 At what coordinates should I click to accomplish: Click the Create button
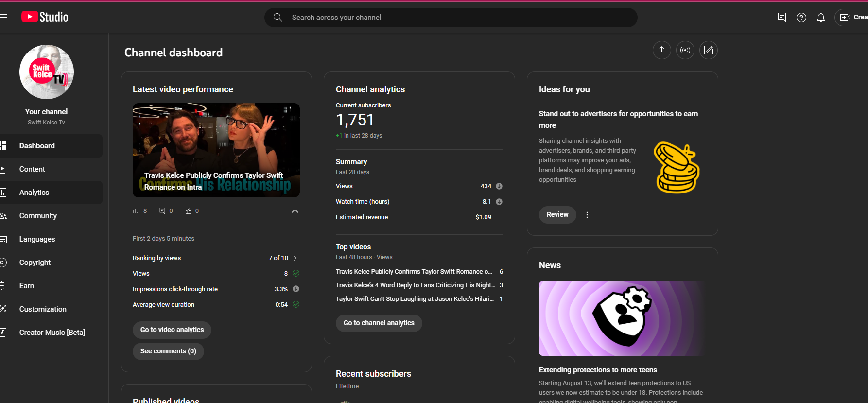852,18
